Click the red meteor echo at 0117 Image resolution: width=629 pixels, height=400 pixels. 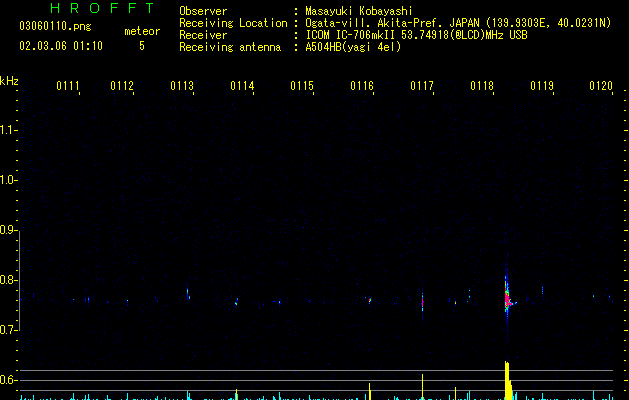point(422,302)
